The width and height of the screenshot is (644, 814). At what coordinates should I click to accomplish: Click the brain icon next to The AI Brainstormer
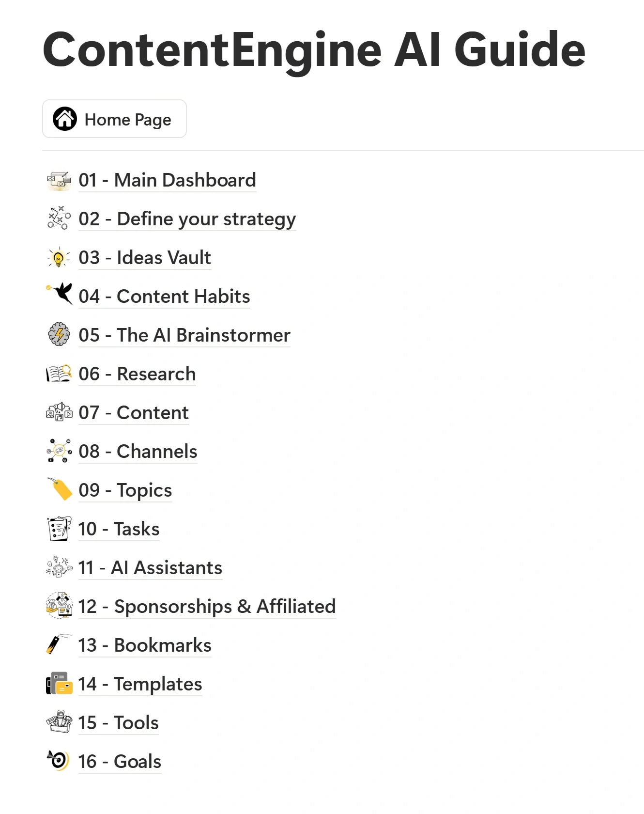[x=59, y=335]
